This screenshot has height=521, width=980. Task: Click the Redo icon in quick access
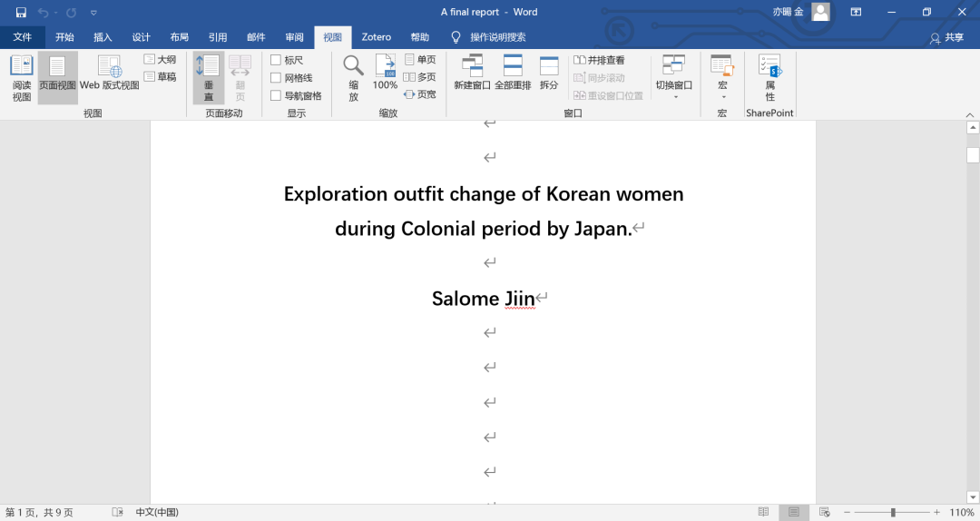click(72, 13)
